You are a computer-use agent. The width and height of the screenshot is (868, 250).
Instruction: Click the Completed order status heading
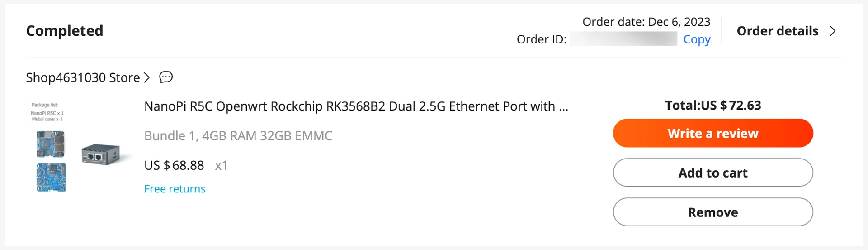[65, 31]
